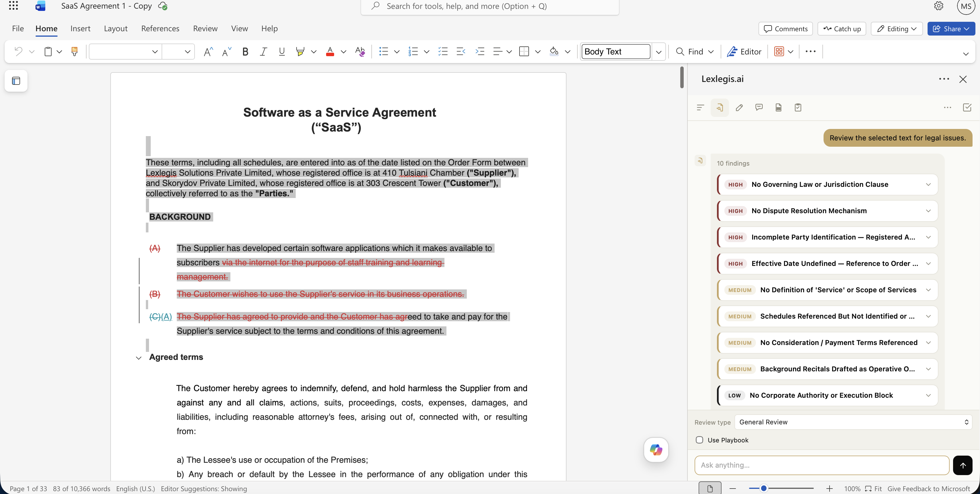Click the Copilot floating button
The height and width of the screenshot is (494, 980).
click(656, 450)
